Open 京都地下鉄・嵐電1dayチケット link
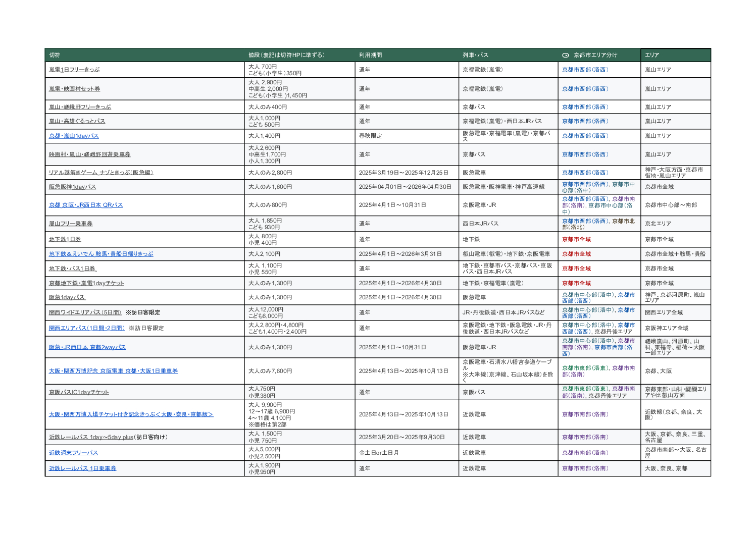This screenshot has height=534, width=756. 86,283
